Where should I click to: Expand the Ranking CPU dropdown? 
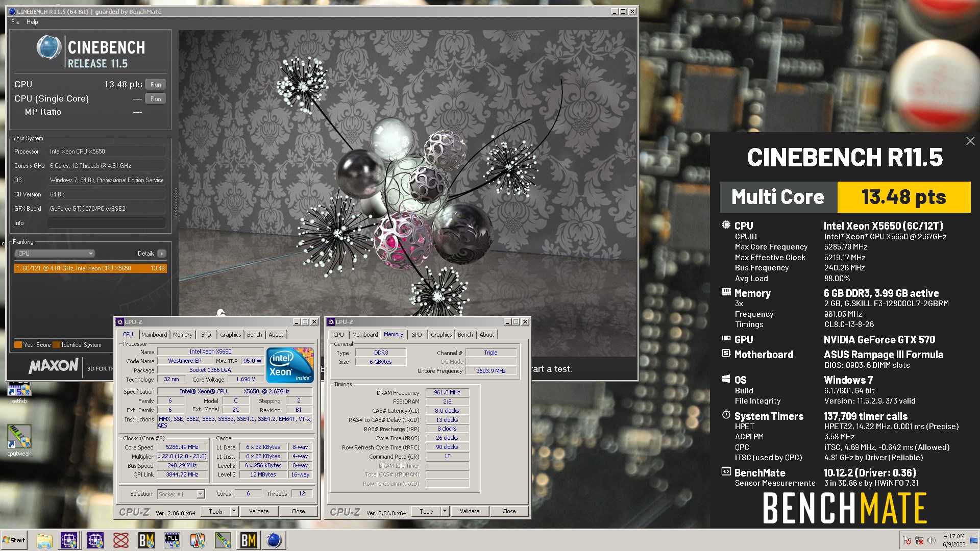coord(55,254)
